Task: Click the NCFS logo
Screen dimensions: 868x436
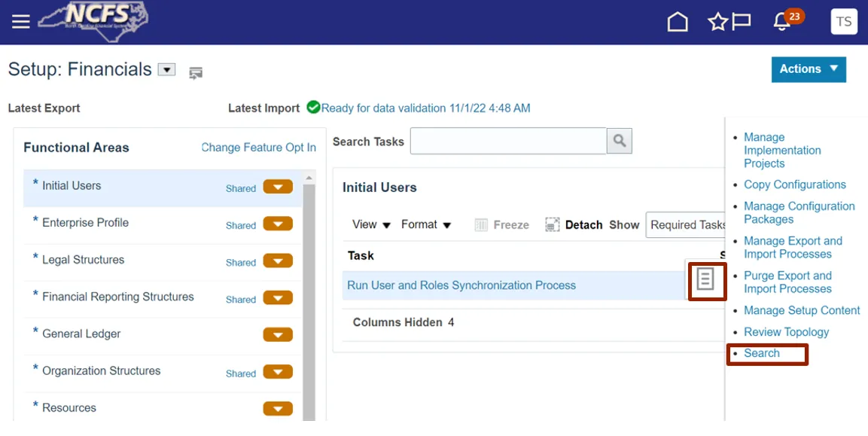Action: (93, 21)
